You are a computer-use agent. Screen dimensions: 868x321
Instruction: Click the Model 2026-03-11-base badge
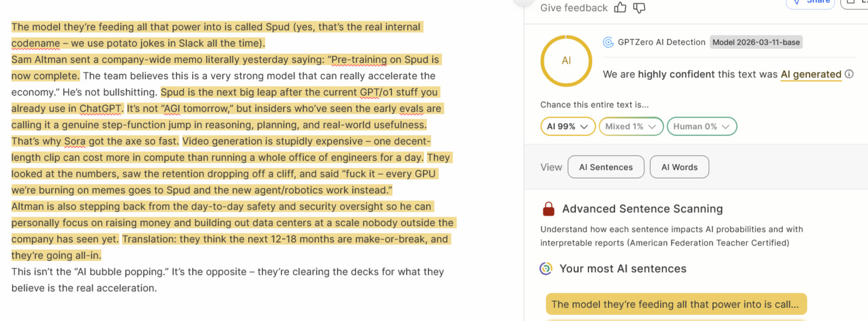click(x=756, y=42)
